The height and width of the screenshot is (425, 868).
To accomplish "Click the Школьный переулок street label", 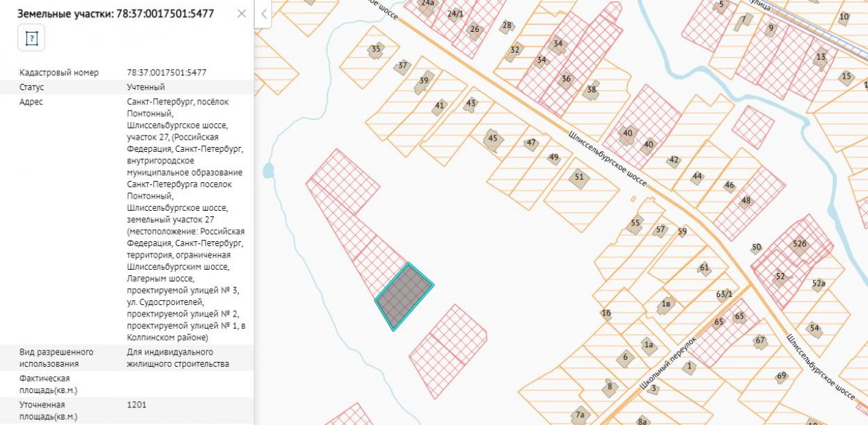I will click(x=668, y=363).
